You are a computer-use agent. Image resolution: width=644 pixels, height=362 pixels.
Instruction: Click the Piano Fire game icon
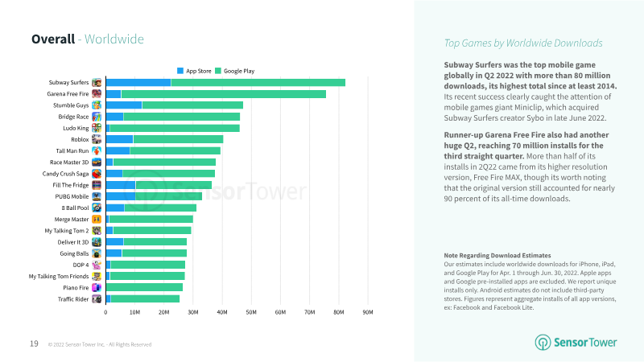[97, 287]
